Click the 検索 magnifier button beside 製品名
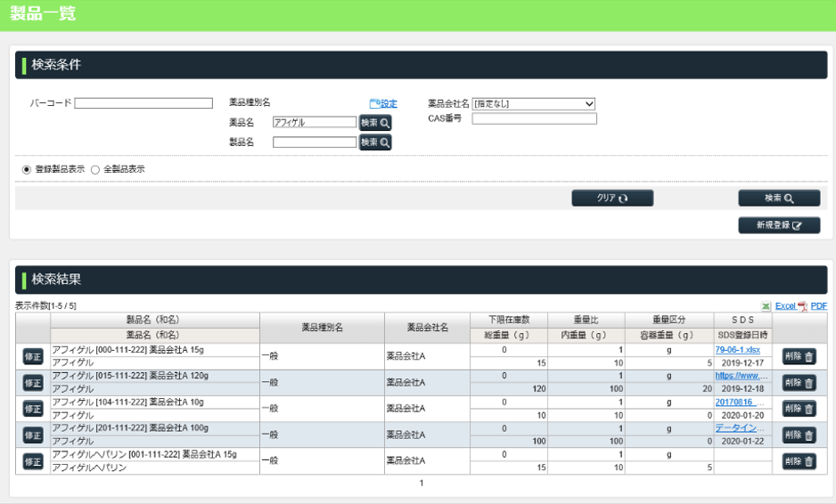836x504 pixels. click(x=375, y=142)
